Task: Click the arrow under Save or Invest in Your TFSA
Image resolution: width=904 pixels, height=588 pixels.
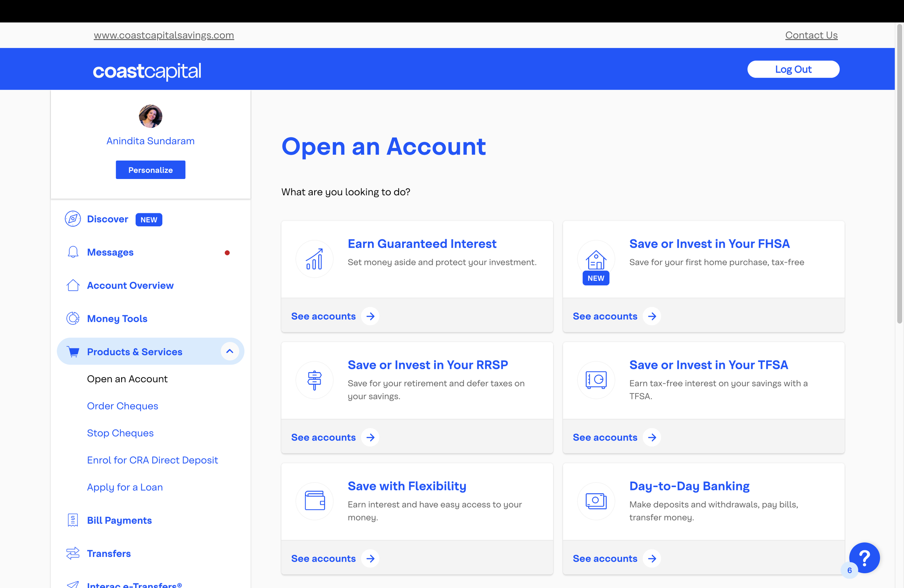Action: pos(652,438)
